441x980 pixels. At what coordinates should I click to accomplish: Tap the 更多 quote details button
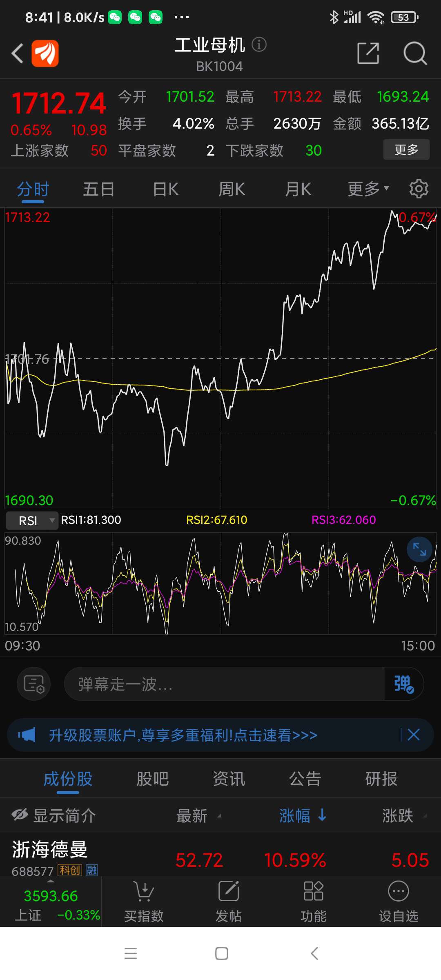tap(406, 149)
